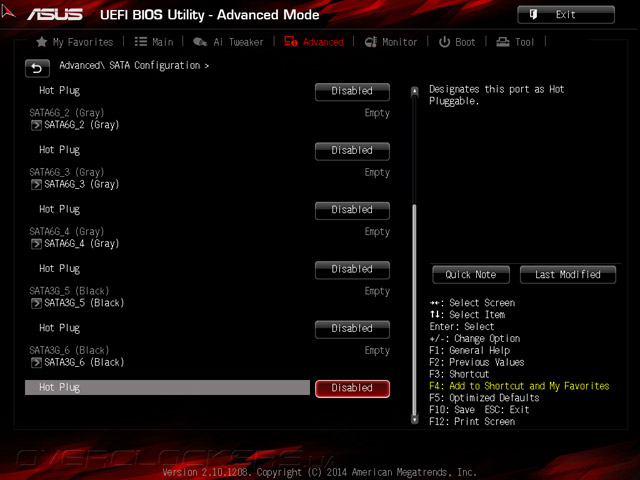Expand SATA6G_2 (Gray) submenu arrow icon
This screenshot has height=480, width=640.
point(36,125)
